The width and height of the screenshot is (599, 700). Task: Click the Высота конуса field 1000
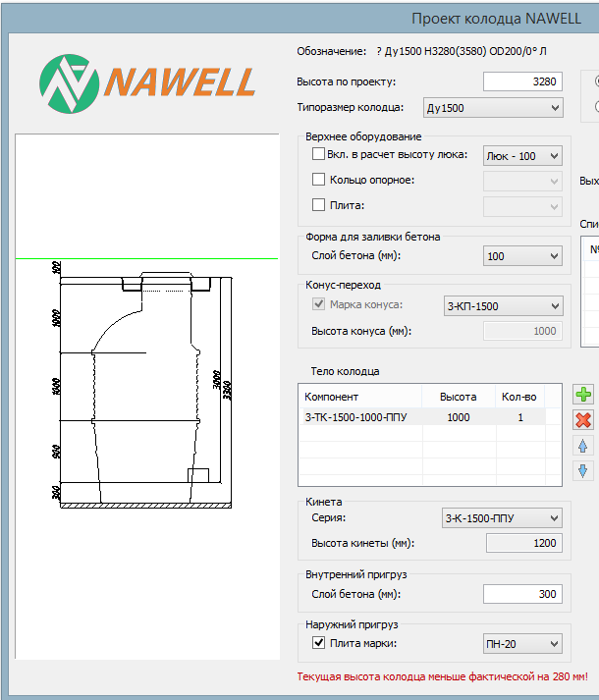coord(522,331)
